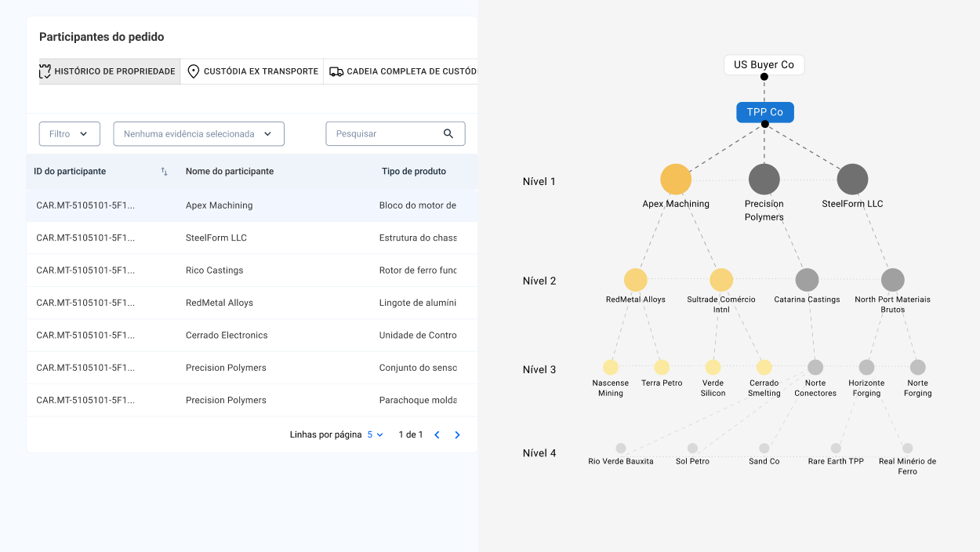
Task: Click the Nível 4 label
Action: point(539,453)
